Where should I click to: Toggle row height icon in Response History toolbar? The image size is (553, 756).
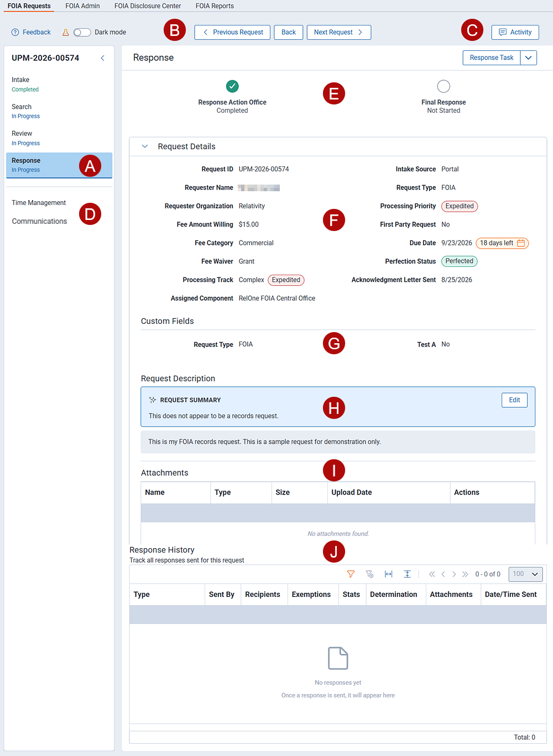(x=407, y=574)
